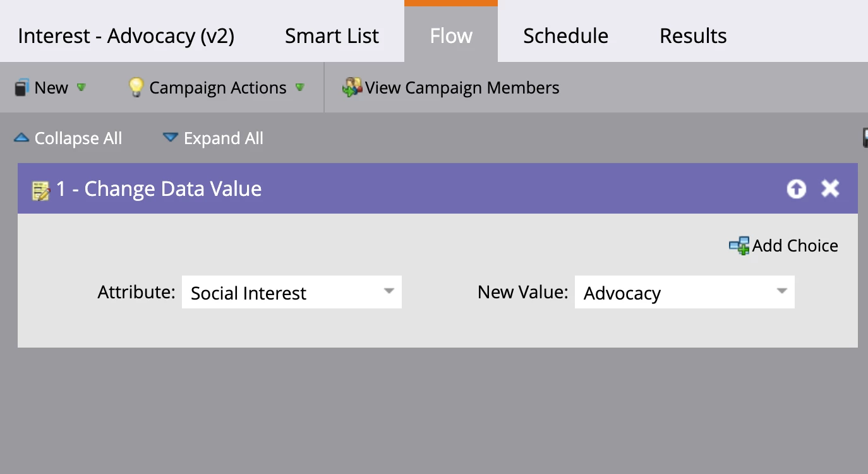Image resolution: width=868 pixels, height=474 pixels.
Task: Open the Schedule tab
Action: point(565,36)
